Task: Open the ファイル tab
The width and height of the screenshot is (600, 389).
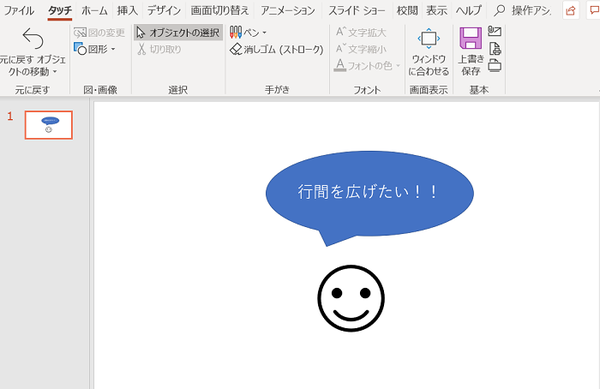Action: [x=19, y=11]
